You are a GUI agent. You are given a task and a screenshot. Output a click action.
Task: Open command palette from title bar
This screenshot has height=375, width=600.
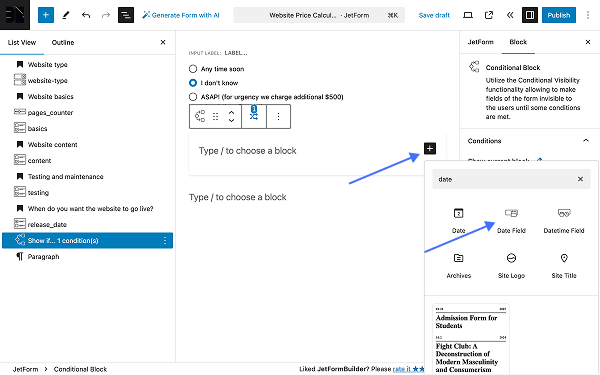319,15
